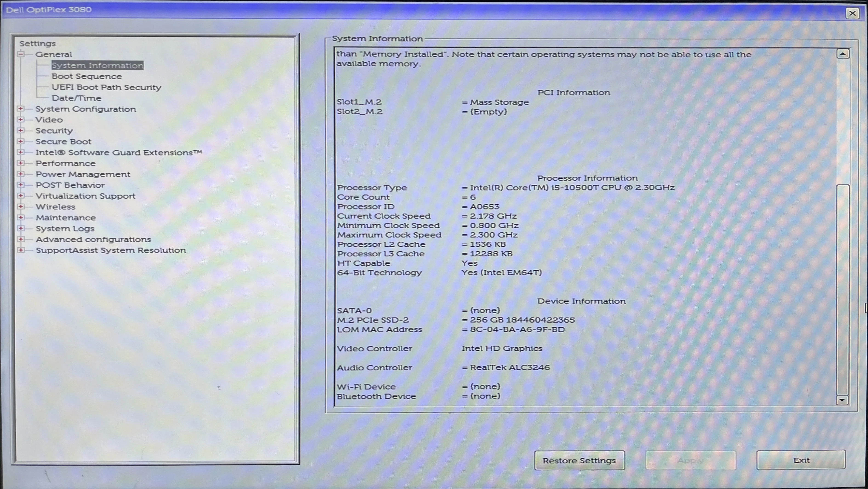Expand the Power Management node
This screenshot has height=489, width=868.
[x=21, y=174]
